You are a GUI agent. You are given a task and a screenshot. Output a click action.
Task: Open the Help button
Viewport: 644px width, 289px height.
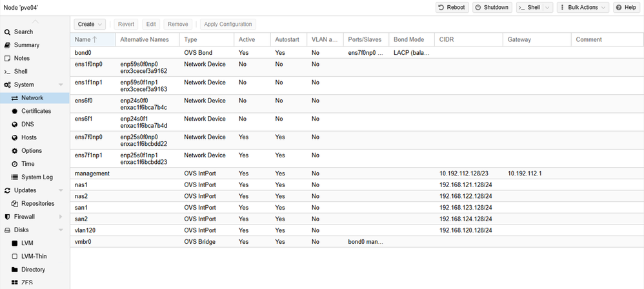click(x=626, y=8)
